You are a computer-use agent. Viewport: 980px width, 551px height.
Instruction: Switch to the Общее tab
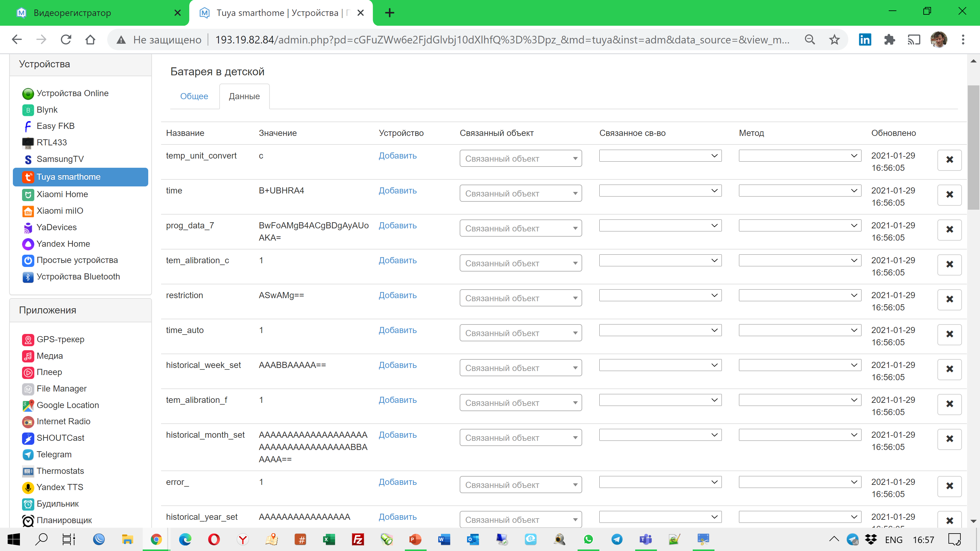[194, 96]
